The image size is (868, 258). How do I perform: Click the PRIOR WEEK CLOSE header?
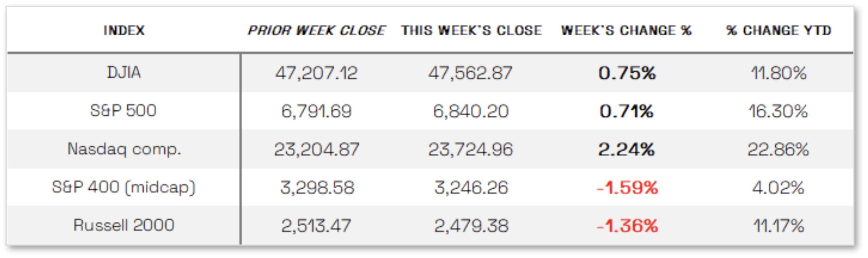click(316, 31)
